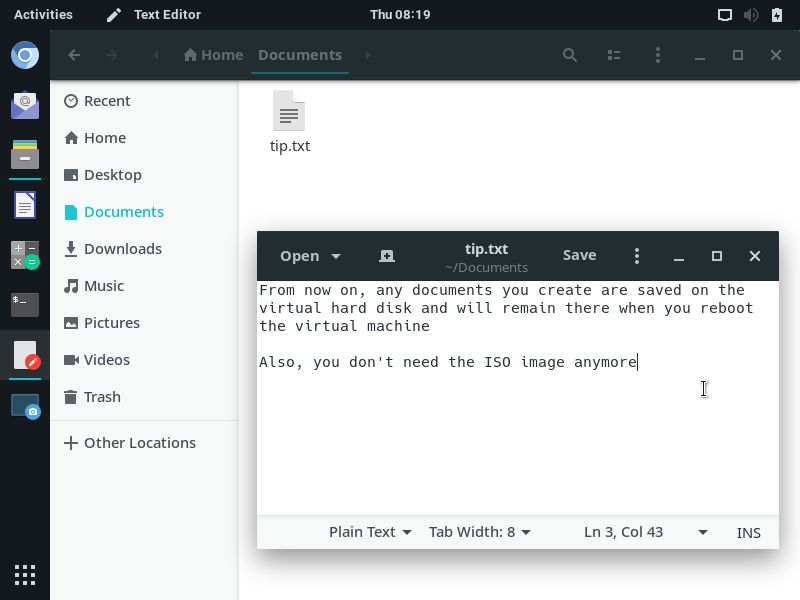Toggle INS insert mode in status bar
The image size is (800, 600).
tap(748, 532)
